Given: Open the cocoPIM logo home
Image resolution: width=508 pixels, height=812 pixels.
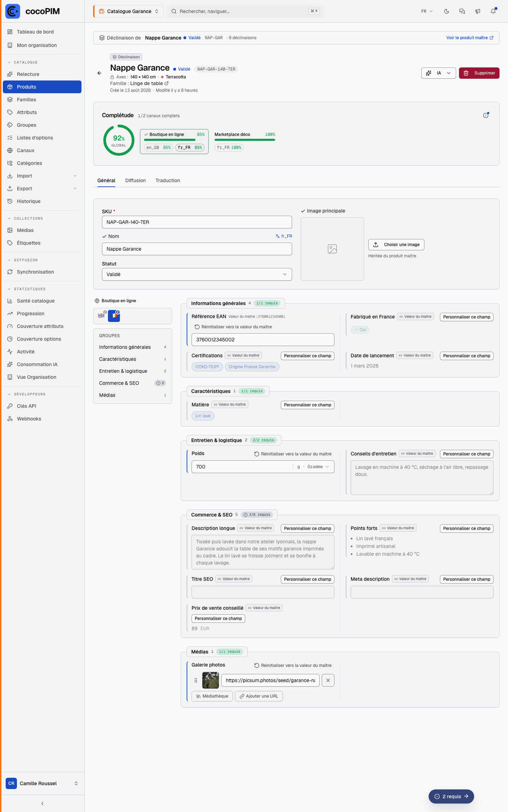Looking at the screenshot, I should [x=33, y=11].
